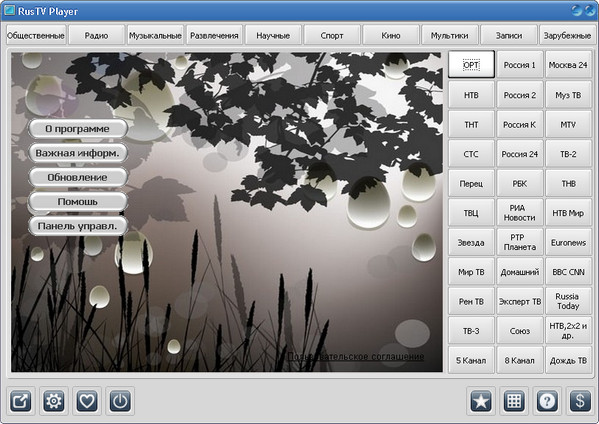
Task: Select the СТС channel
Action: pos(471,154)
